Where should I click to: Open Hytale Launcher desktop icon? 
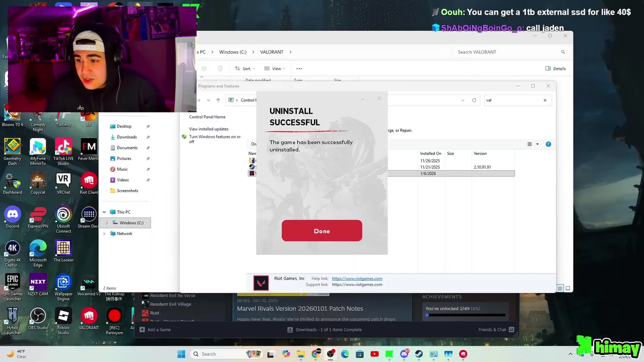click(13, 321)
